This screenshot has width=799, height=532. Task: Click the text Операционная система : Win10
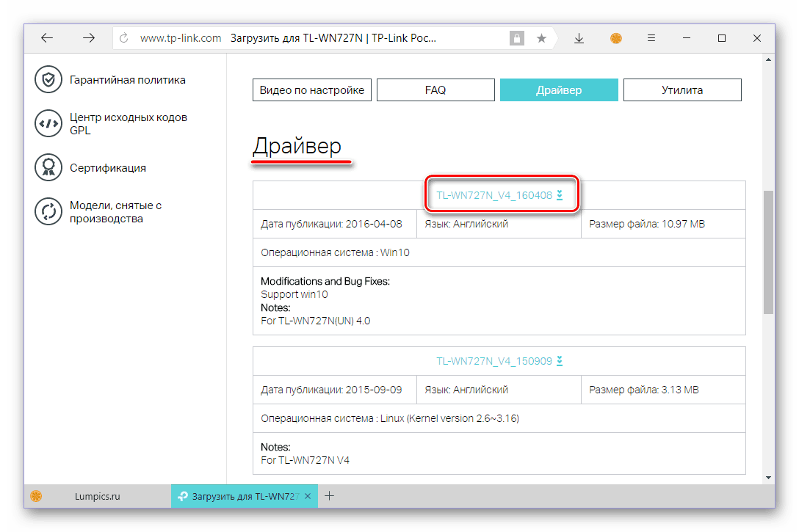[335, 252]
